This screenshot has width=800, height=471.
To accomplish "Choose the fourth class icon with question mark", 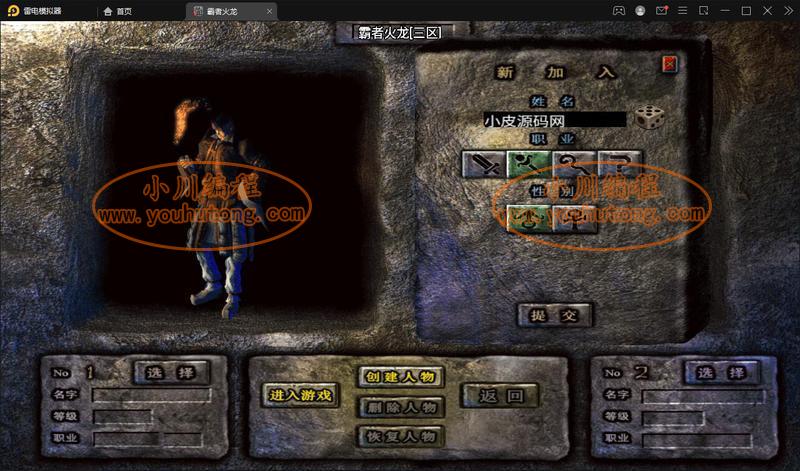I will [x=619, y=164].
